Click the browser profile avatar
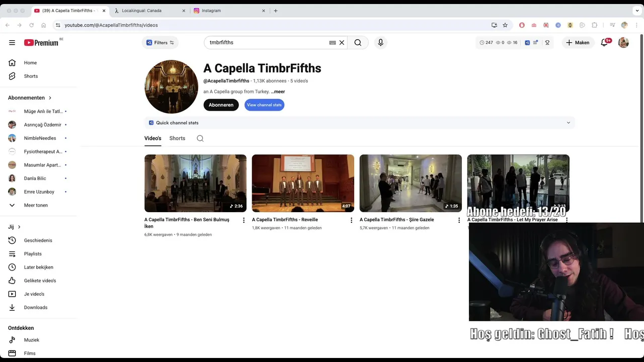The width and height of the screenshot is (644, 362). [624, 25]
